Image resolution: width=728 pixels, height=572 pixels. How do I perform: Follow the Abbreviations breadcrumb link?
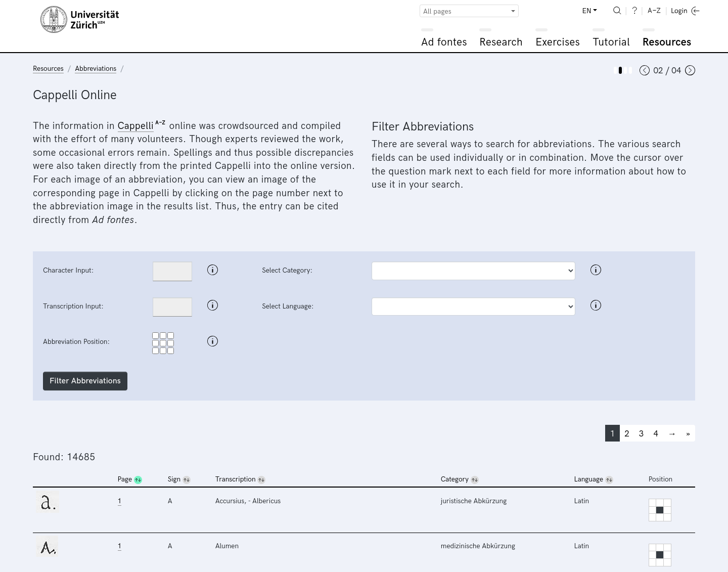[x=96, y=69]
